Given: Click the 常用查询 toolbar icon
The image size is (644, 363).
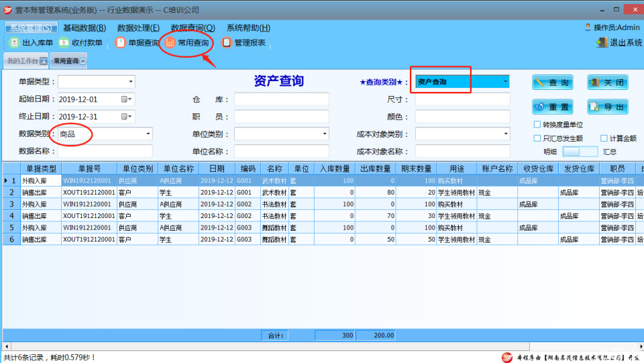Looking at the screenshot, I should click(x=171, y=43).
